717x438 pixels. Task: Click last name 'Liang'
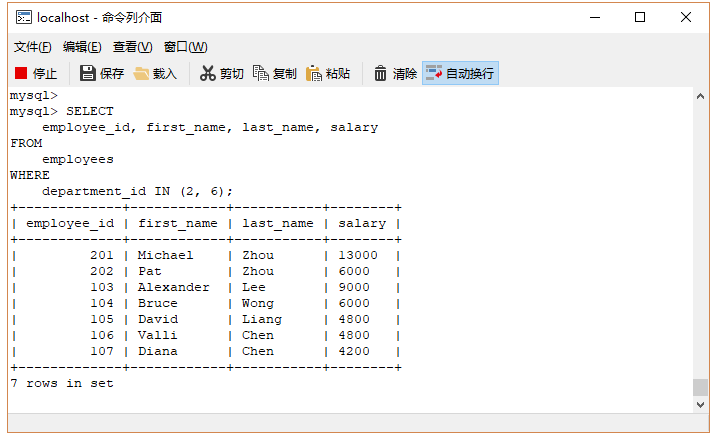point(262,319)
